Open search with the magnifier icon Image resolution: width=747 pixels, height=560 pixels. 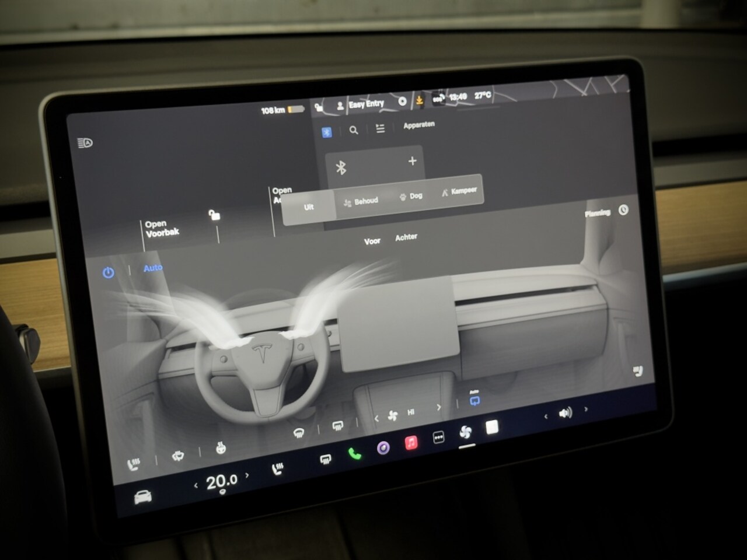[354, 131]
